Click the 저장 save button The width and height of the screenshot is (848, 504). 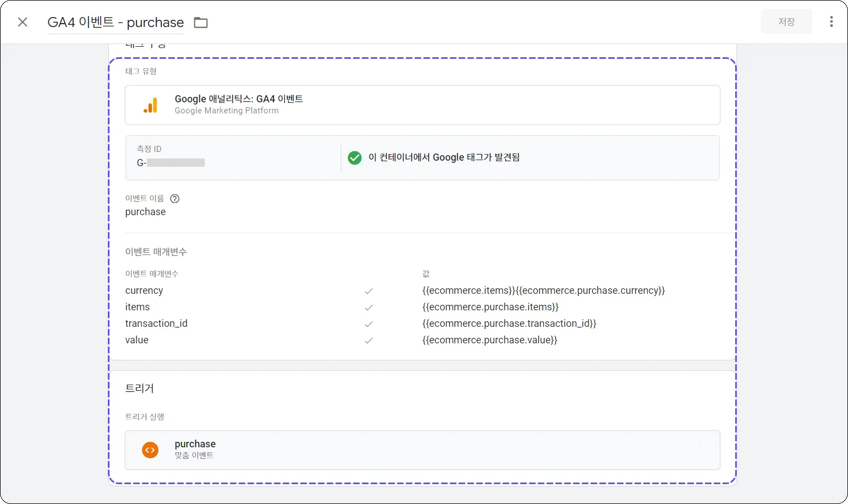(786, 21)
